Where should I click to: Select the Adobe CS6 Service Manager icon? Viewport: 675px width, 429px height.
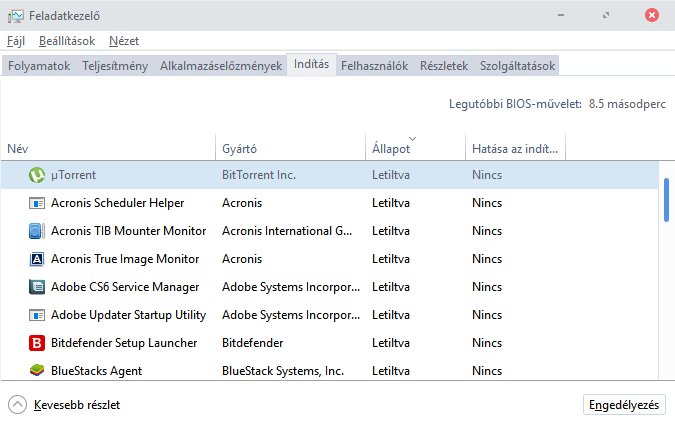click(x=37, y=287)
